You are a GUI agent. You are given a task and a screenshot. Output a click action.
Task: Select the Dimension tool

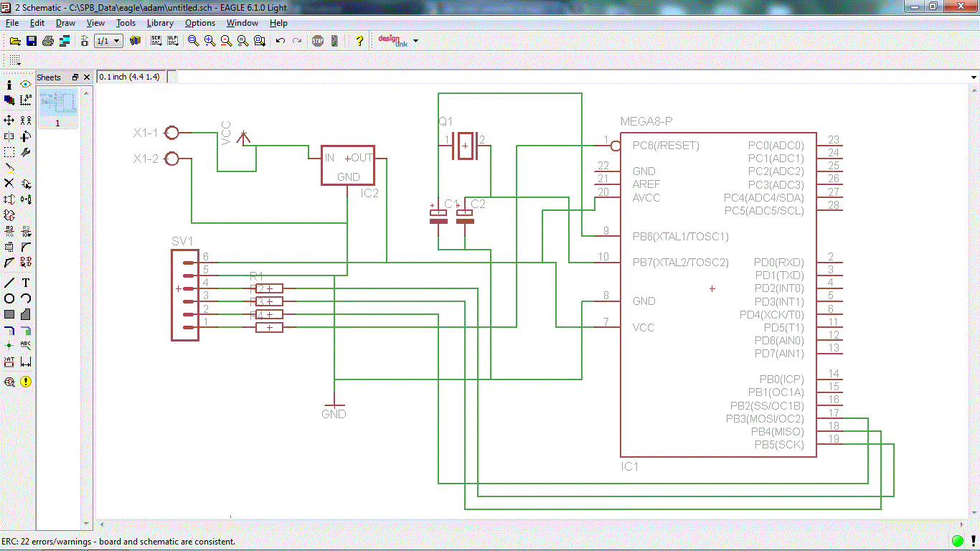point(26,363)
